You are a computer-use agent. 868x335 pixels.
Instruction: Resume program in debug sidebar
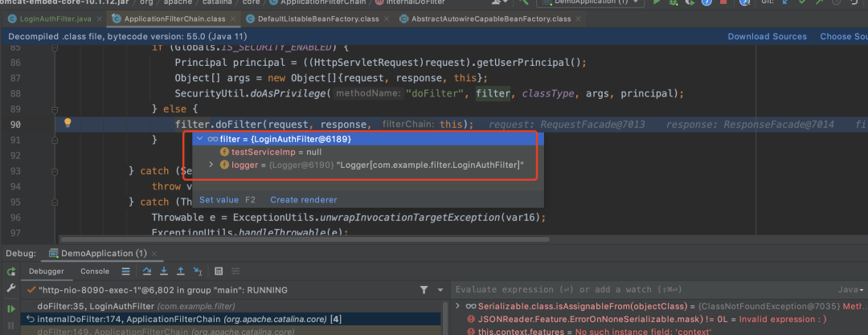(x=11, y=309)
